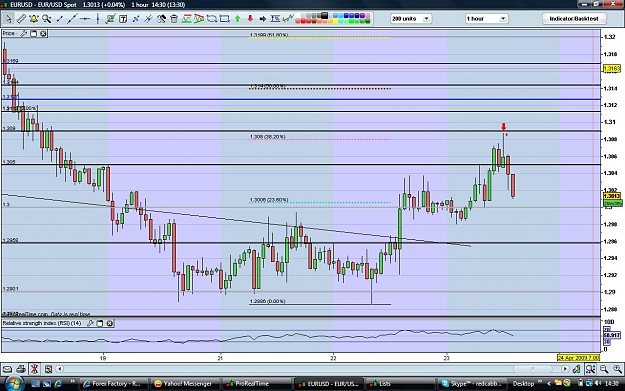Click the Indicator/Backtest button
Screen dimensions: 625x391
pyautogui.click(x=574, y=19)
